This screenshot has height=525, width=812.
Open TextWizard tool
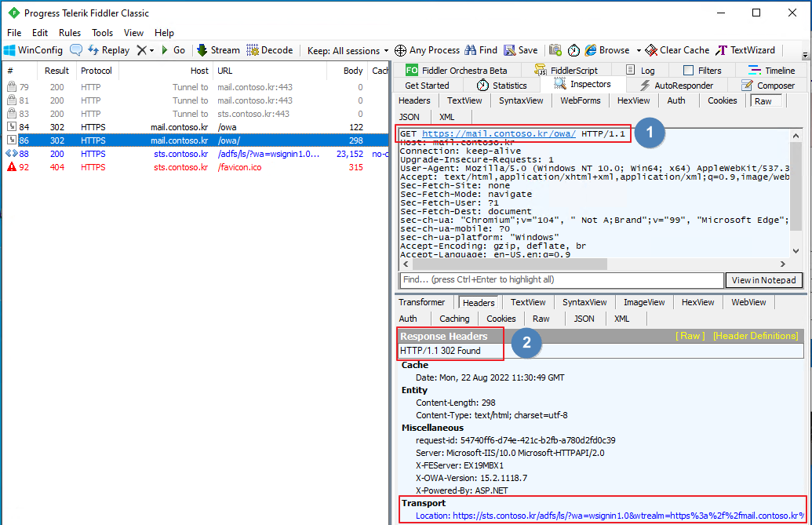(x=745, y=50)
